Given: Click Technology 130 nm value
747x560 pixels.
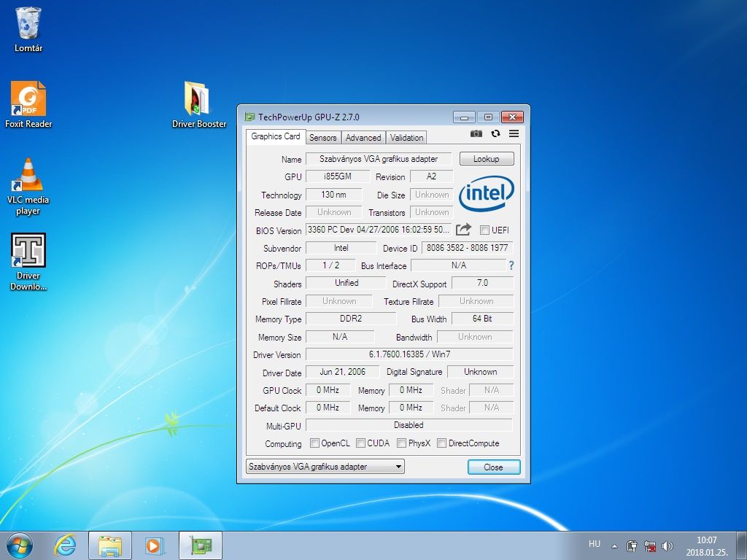Looking at the screenshot, I should point(333,194).
